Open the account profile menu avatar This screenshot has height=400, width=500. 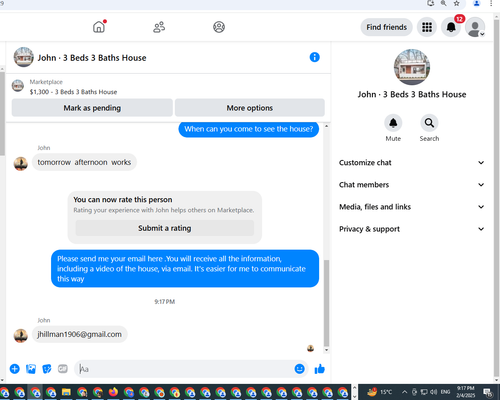point(475,27)
